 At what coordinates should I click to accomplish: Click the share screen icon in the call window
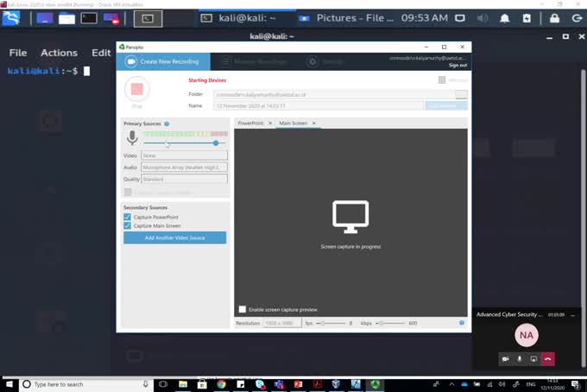[533, 358]
